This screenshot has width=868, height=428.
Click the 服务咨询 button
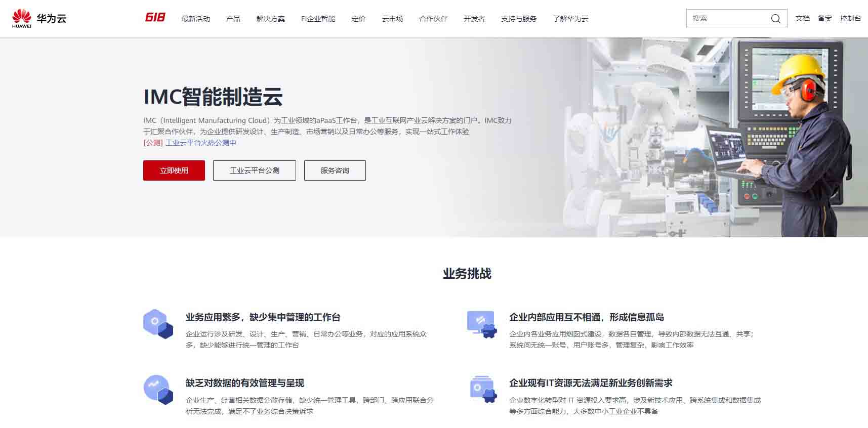(x=335, y=170)
